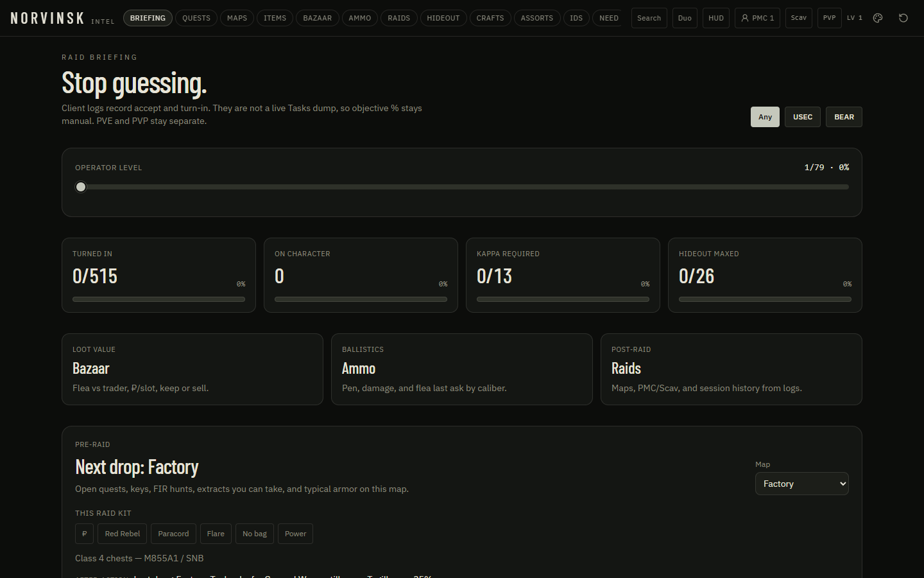Select the BEAR faction filter
924x578 pixels.
coord(844,117)
